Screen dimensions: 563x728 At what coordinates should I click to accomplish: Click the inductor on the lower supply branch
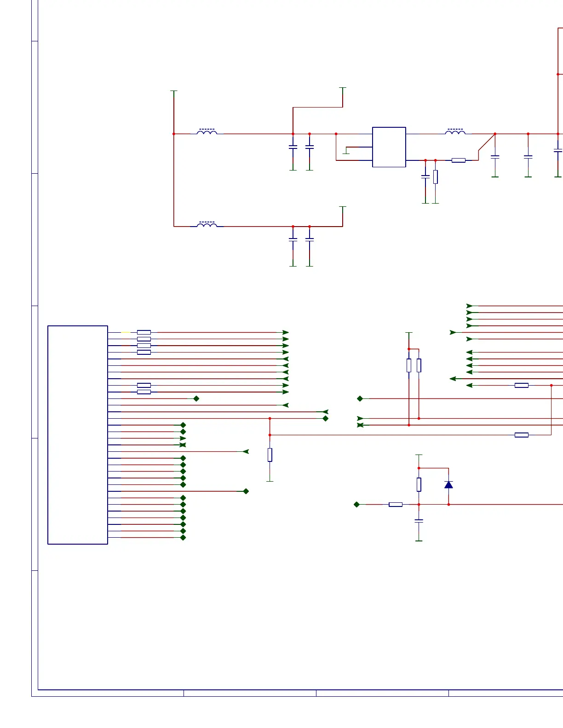[x=207, y=225]
